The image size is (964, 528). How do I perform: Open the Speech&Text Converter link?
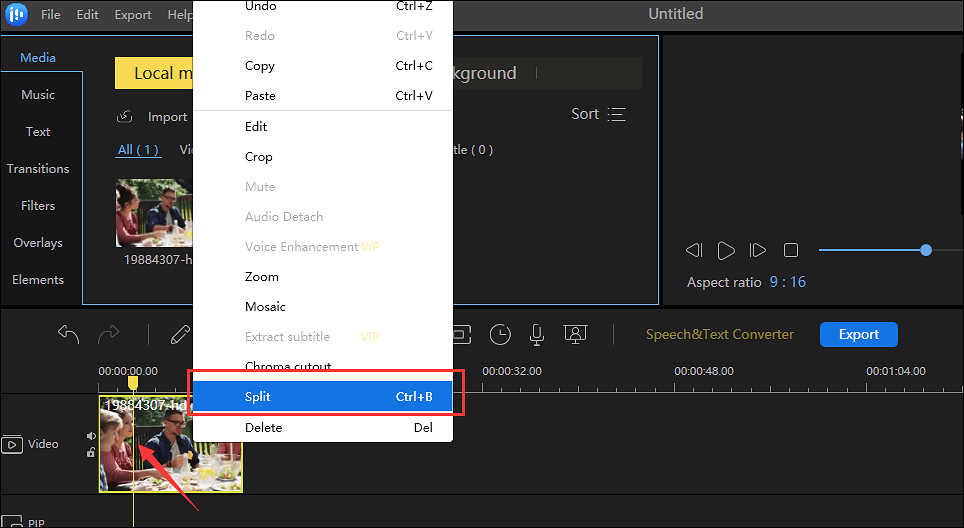(719, 334)
